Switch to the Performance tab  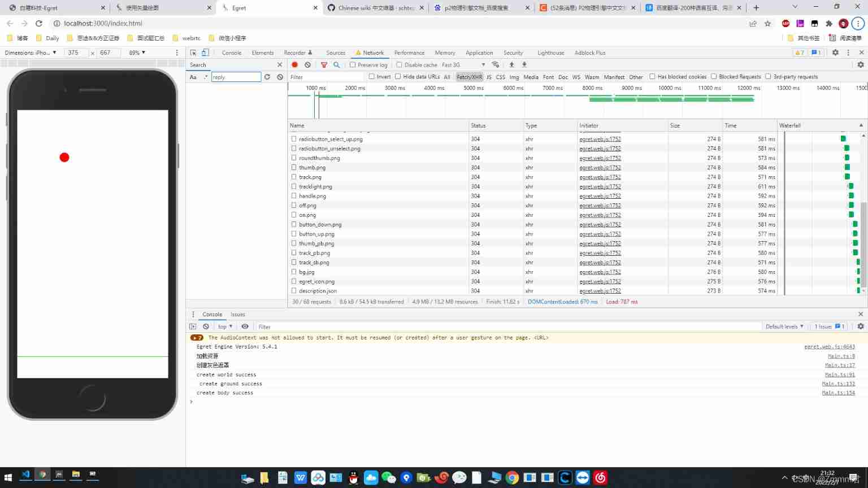tap(409, 53)
